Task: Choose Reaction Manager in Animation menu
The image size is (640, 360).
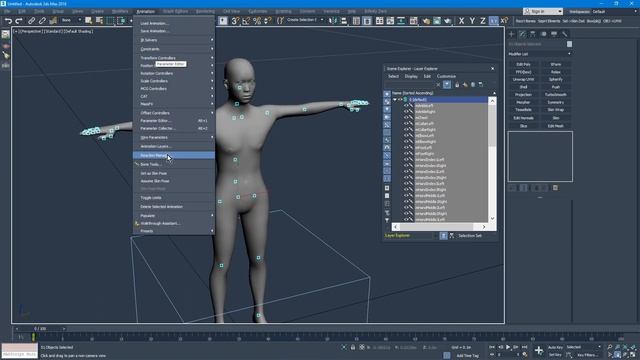Action: coord(174,156)
